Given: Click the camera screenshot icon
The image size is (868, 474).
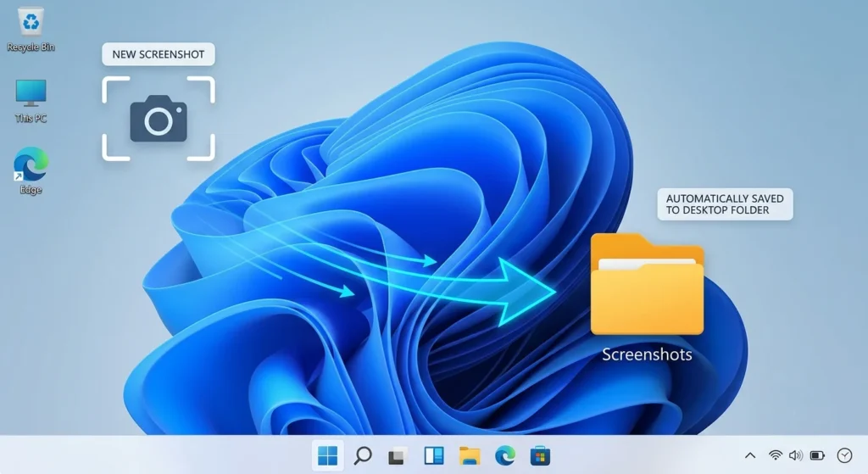Looking at the screenshot, I should pos(159,119).
